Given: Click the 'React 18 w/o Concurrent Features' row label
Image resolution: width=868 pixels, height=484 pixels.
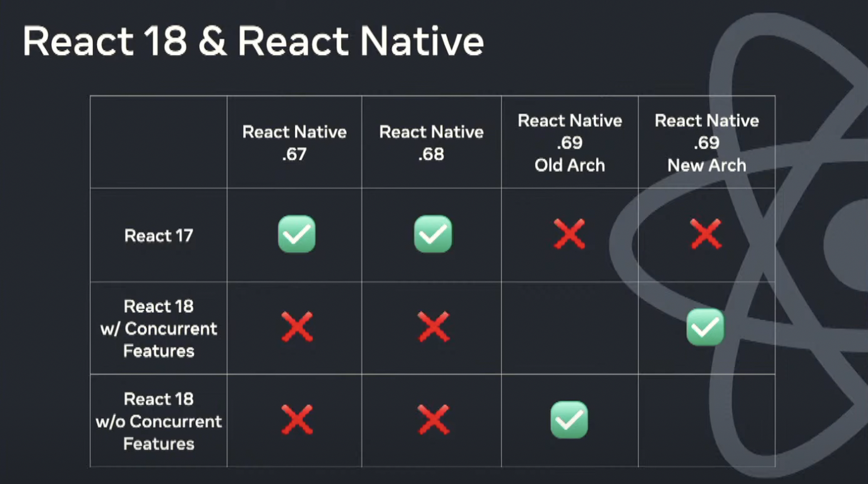Looking at the screenshot, I should coord(159,421).
